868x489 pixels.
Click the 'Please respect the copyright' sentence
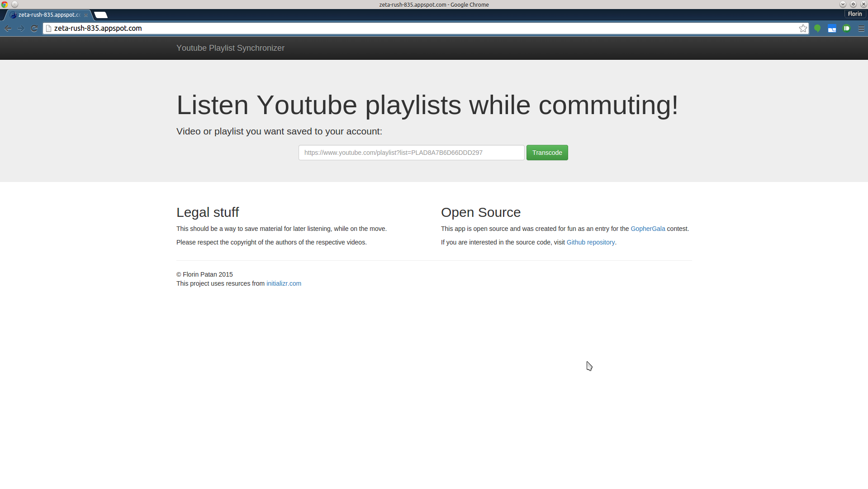[x=271, y=242]
